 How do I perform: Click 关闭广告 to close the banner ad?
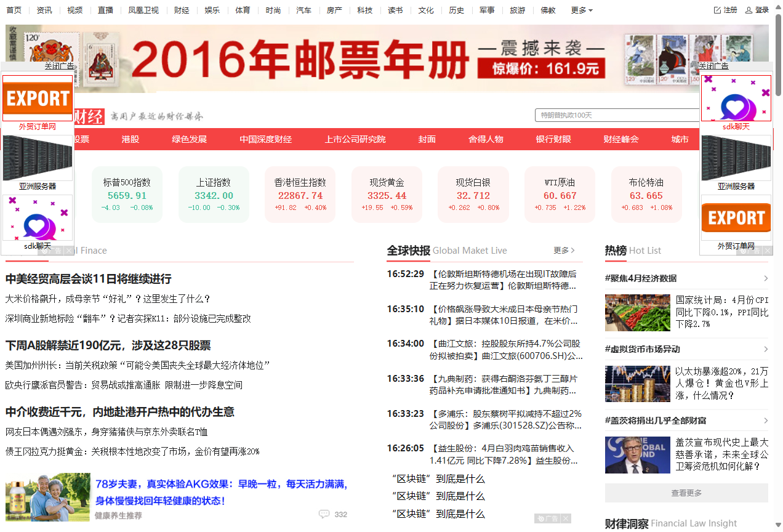tap(59, 65)
